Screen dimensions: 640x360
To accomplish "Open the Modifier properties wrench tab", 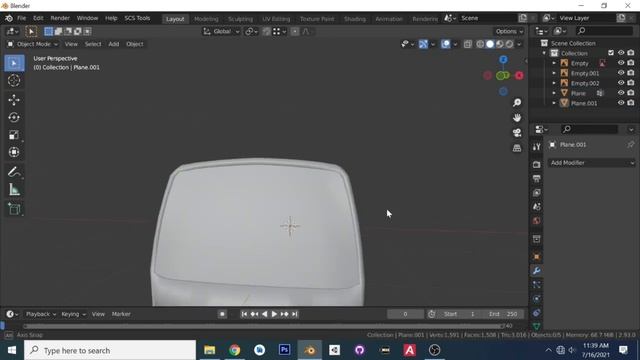I will pos(536,271).
